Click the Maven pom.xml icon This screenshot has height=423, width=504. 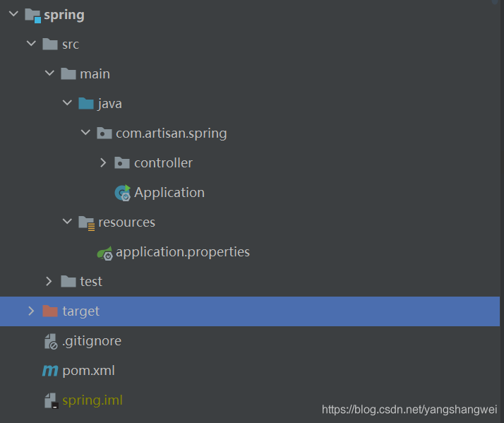(50, 371)
